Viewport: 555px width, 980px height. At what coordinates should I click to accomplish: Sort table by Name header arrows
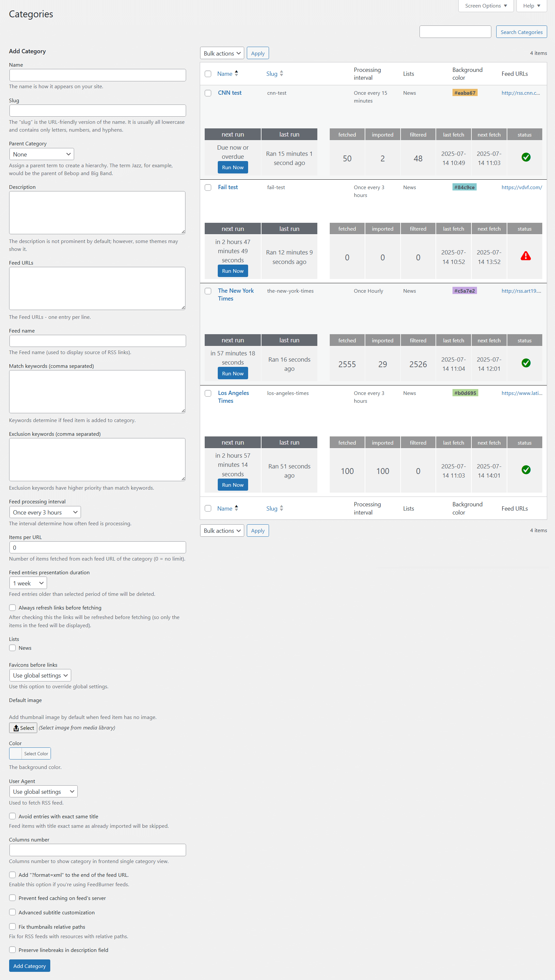tap(236, 73)
